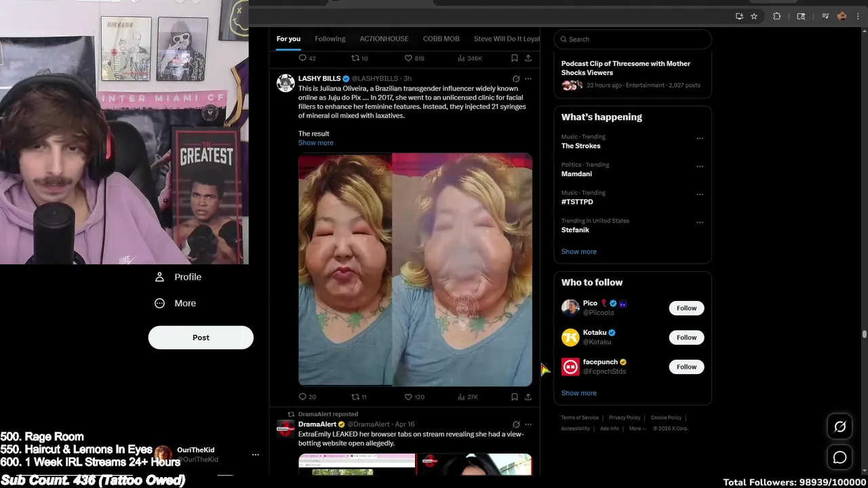This screenshot has width=868, height=488.
Task: Click the reply icon with 20 comments
Action: (x=302, y=396)
